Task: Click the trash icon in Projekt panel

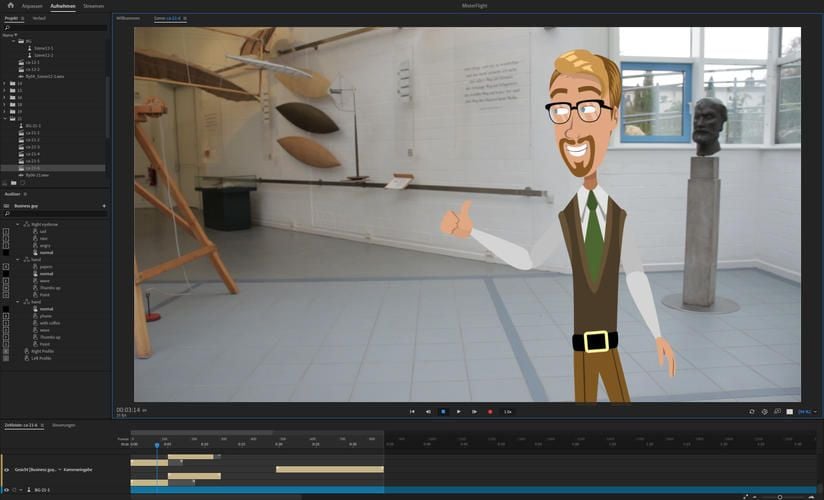Action: (x=22, y=183)
